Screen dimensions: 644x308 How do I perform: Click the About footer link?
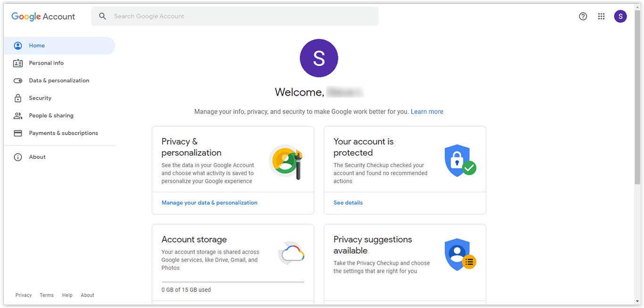pyautogui.click(x=87, y=295)
